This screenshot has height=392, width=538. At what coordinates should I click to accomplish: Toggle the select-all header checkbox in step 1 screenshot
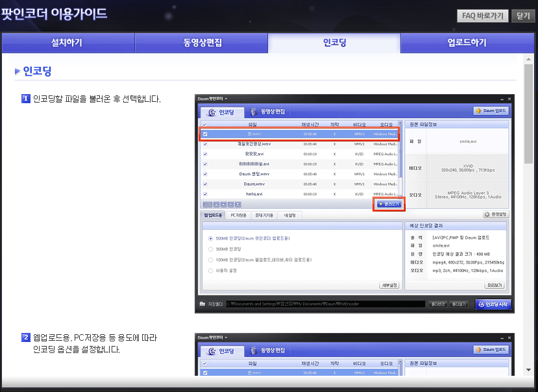205,125
